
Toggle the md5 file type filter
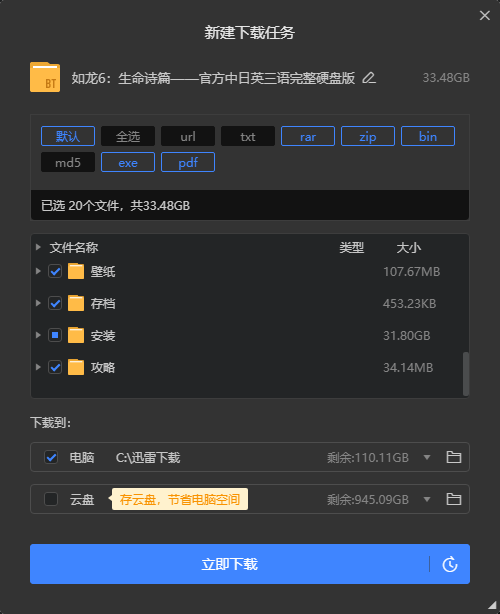tap(68, 162)
